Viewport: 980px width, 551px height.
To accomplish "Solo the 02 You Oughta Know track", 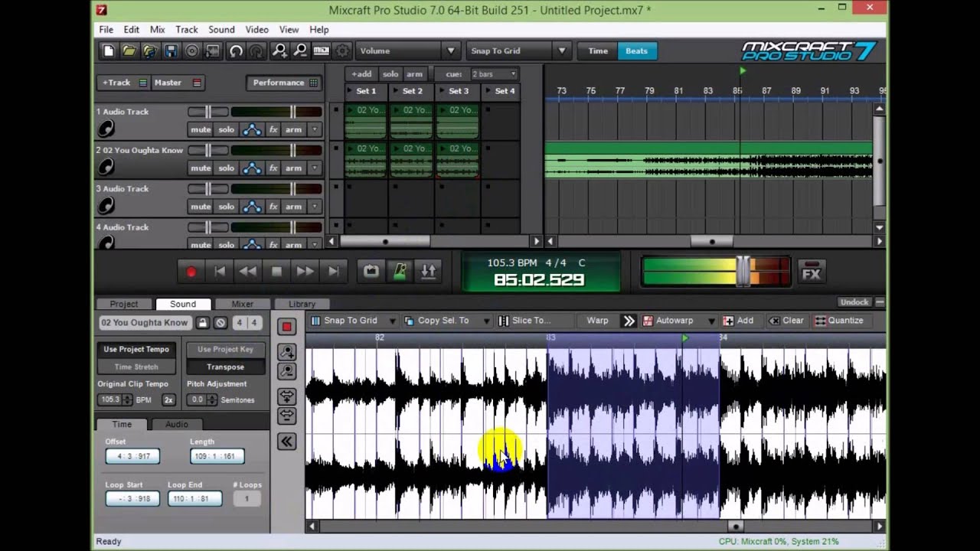I will click(x=226, y=168).
